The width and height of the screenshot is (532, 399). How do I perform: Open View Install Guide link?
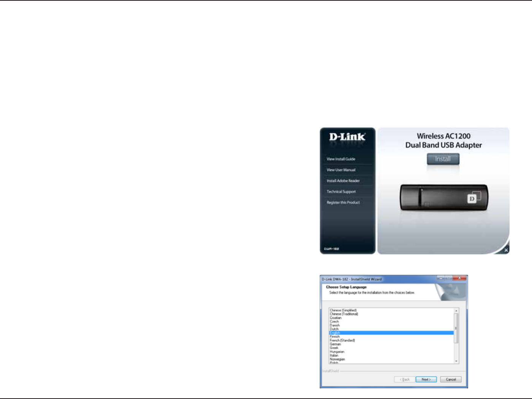(341, 159)
